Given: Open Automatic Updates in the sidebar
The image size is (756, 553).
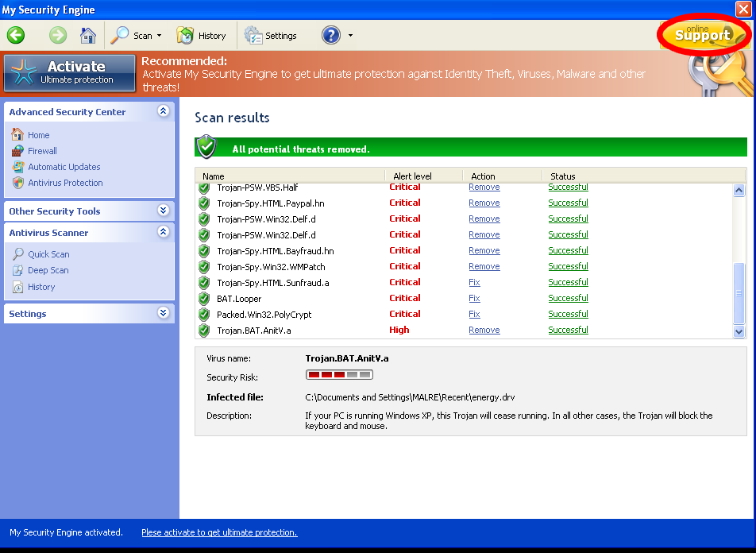Looking at the screenshot, I should 64,167.
